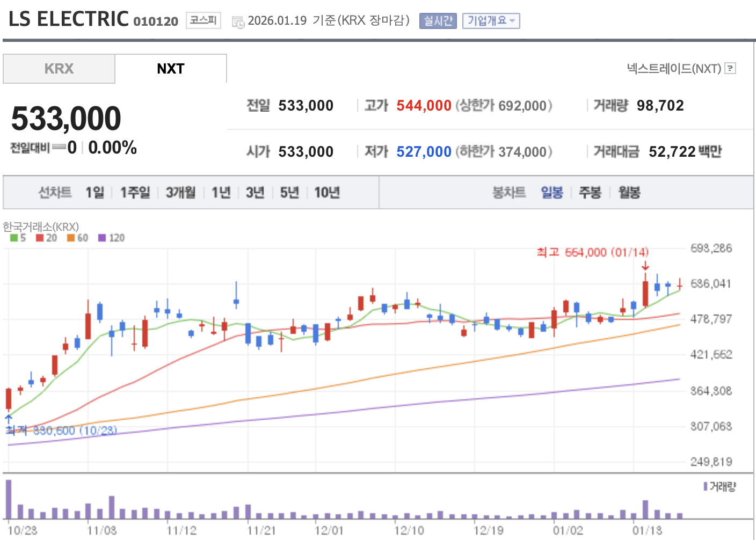Click the green 5-day moving average swatch
The height and width of the screenshot is (540, 756).
14,238
